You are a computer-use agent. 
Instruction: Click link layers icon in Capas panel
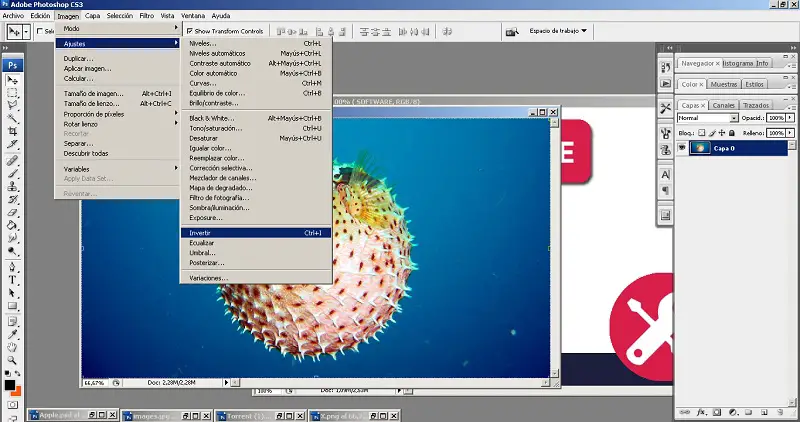pyautogui.click(x=685, y=412)
